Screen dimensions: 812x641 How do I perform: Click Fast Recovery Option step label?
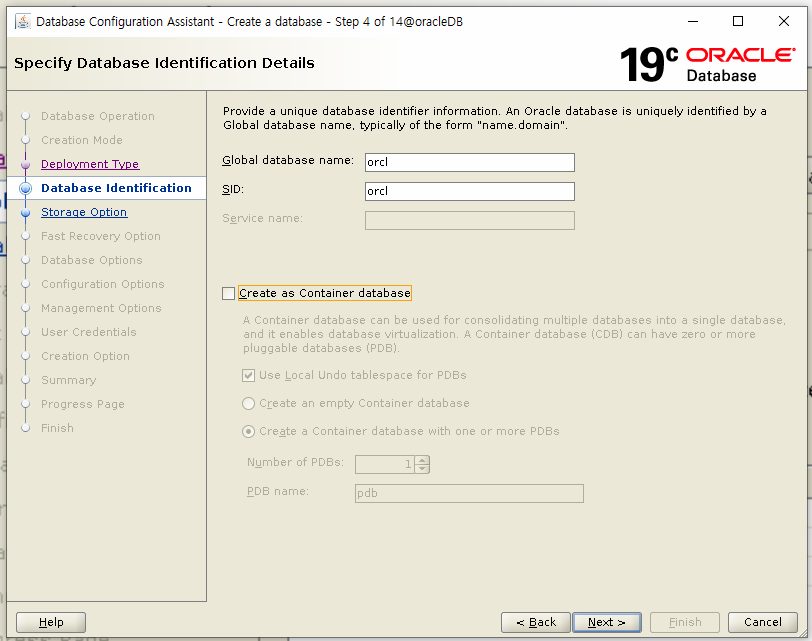click(x=101, y=236)
